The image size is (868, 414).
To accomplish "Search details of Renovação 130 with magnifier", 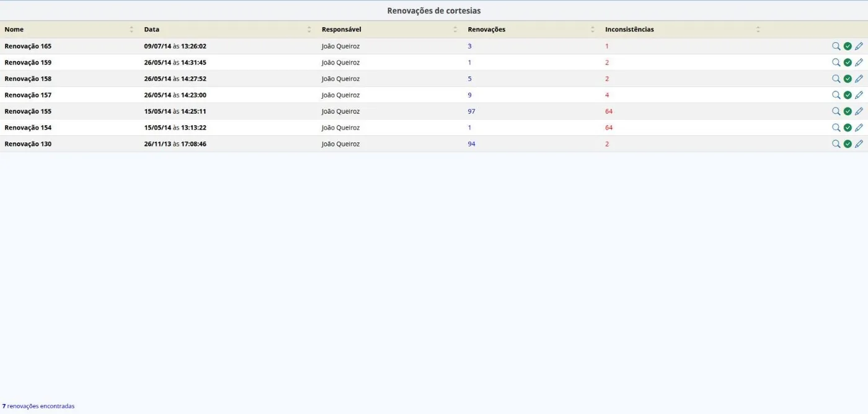I will coord(836,144).
